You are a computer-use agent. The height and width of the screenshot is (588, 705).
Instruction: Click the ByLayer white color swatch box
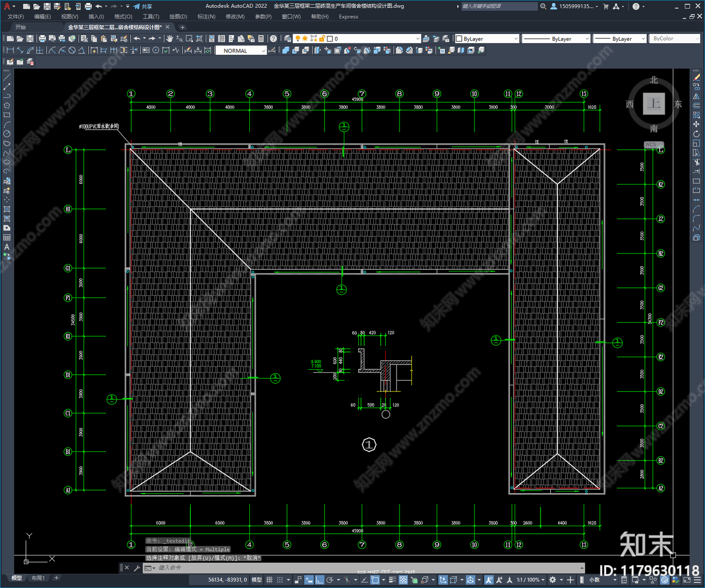(x=459, y=39)
